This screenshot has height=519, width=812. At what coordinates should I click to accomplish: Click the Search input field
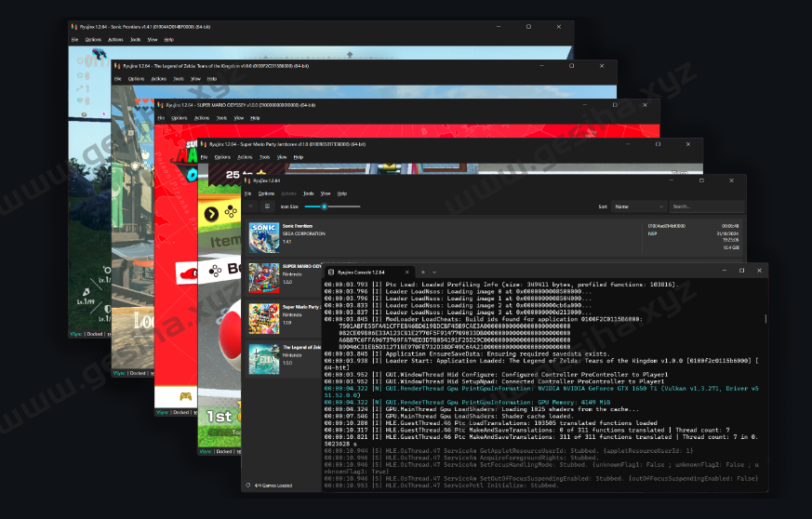point(707,206)
